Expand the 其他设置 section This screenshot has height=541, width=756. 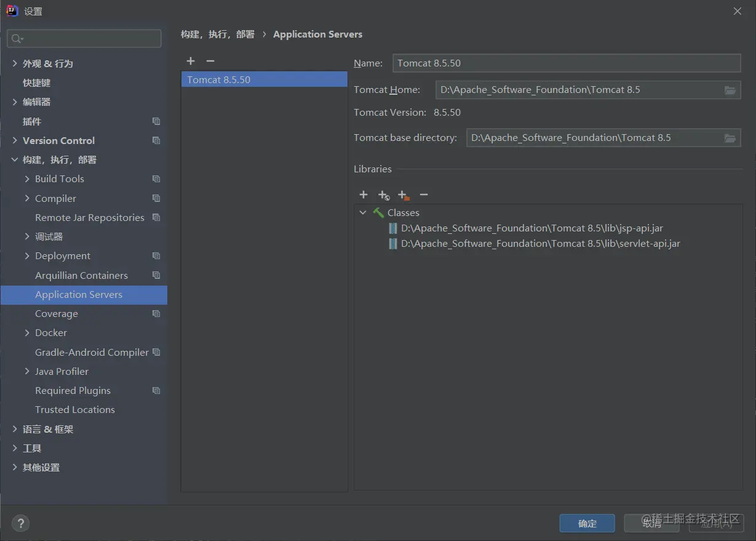(15, 467)
